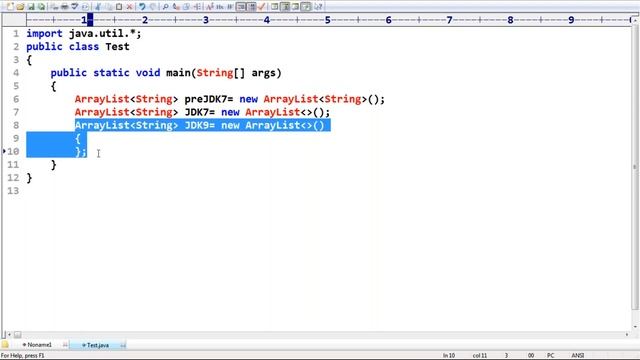Open a file using folder icon
This screenshot has width=640, height=360.
20,7
